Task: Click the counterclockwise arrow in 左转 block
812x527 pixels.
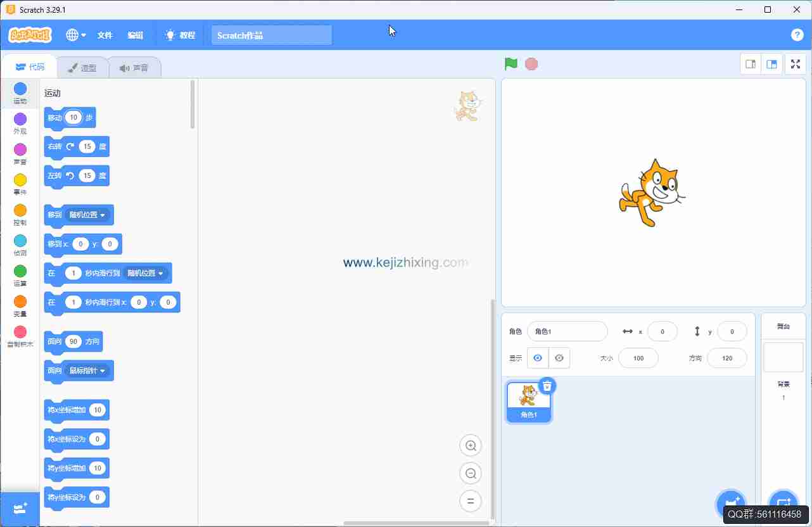Action: (x=70, y=175)
